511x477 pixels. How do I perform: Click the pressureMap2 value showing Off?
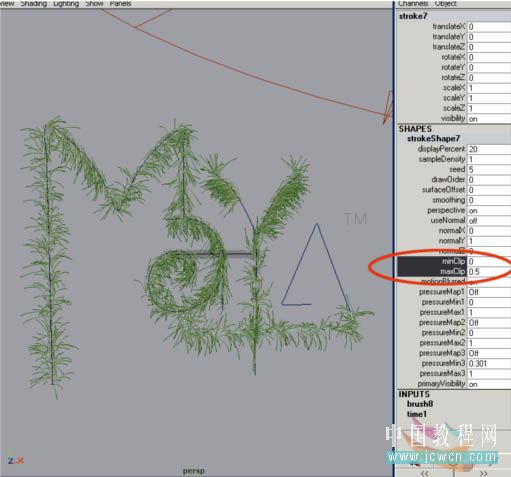[489, 323]
